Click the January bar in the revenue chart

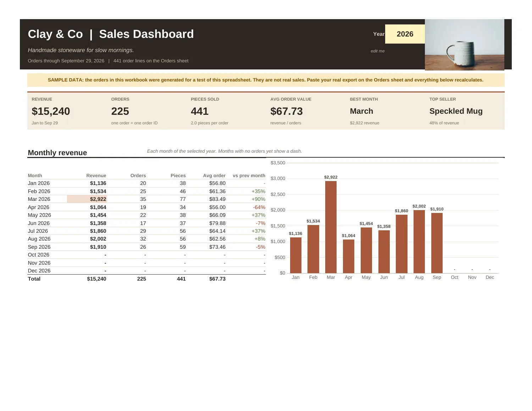296,255
